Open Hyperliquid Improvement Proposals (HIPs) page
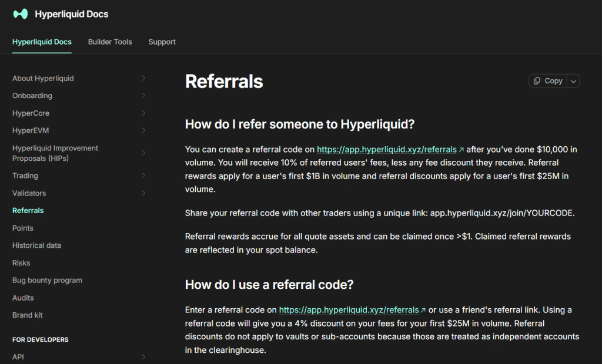Viewport: 602px width, 364px height. [55, 153]
